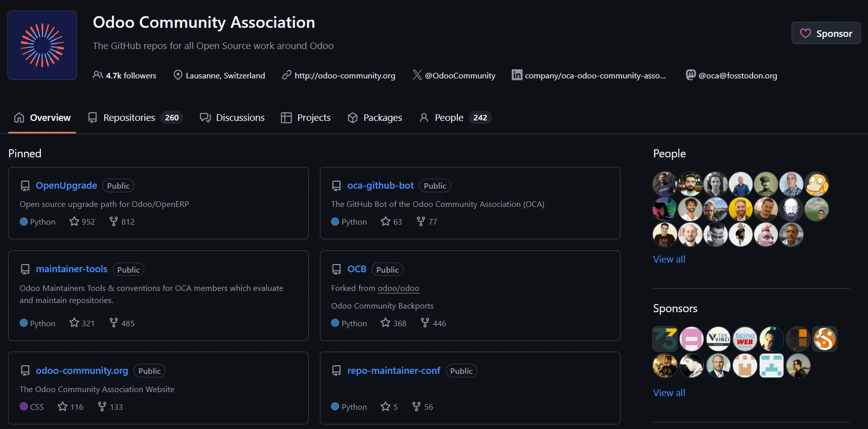Open the orange S logo sponsor avatar
868x429 pixels.
[825, 339]
